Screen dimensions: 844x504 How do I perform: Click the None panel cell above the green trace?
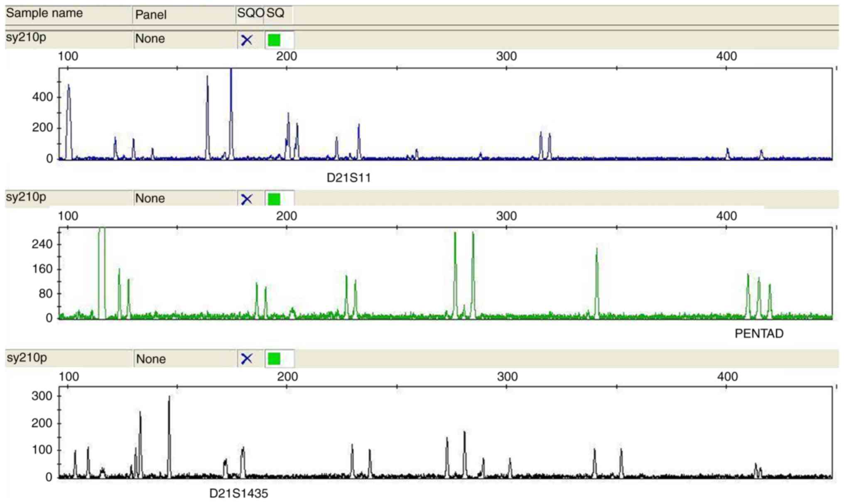(150, 198)
